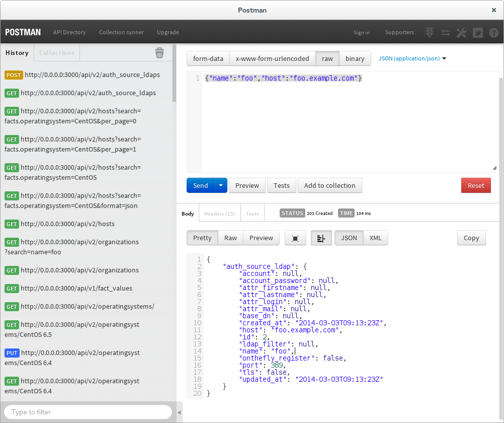504x423 pixels.
Task: Click Sign in link
Action: (362, 33)
